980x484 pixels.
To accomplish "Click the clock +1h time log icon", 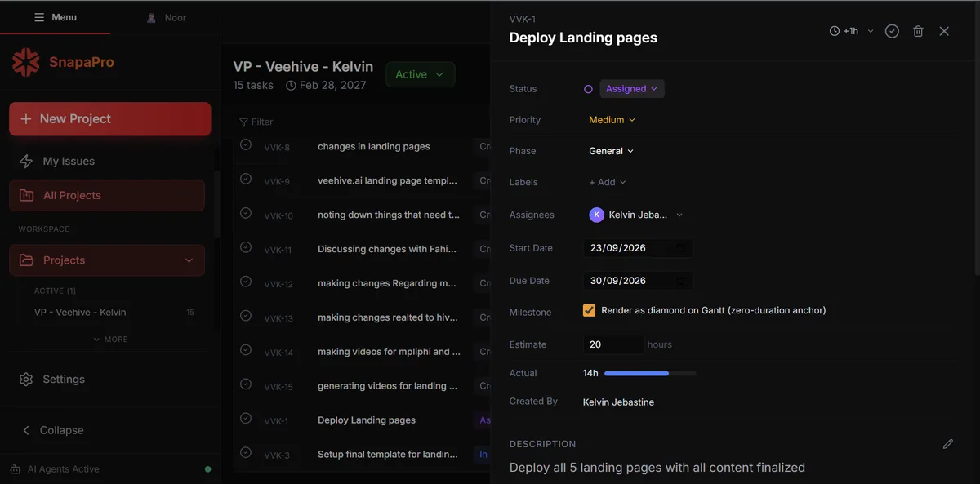I will 835,31.
